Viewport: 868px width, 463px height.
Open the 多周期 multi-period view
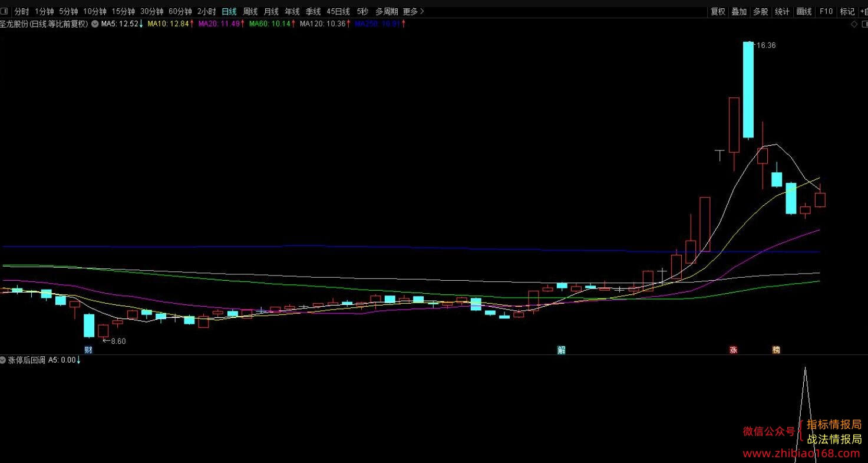(x=387, y=11)
